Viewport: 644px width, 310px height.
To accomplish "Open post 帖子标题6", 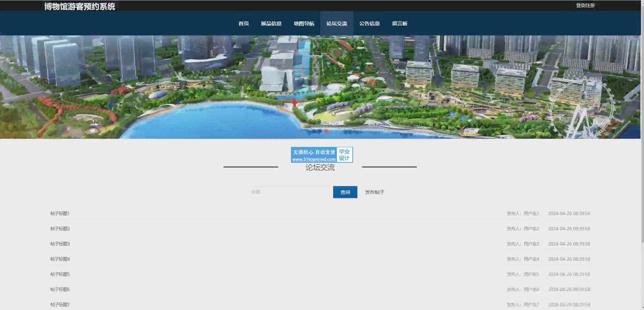I will pyautogui.click(x=60, y=289).
